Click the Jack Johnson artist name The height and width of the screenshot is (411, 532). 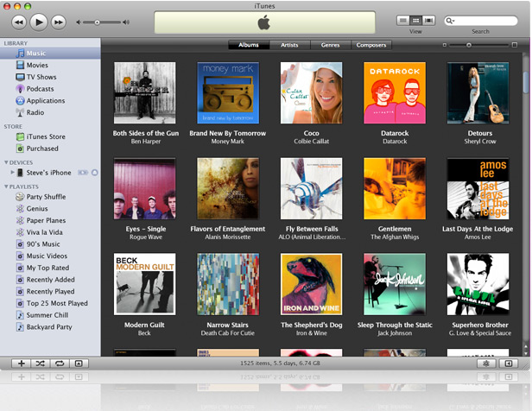pyautogui.click(x=395, y=333)
